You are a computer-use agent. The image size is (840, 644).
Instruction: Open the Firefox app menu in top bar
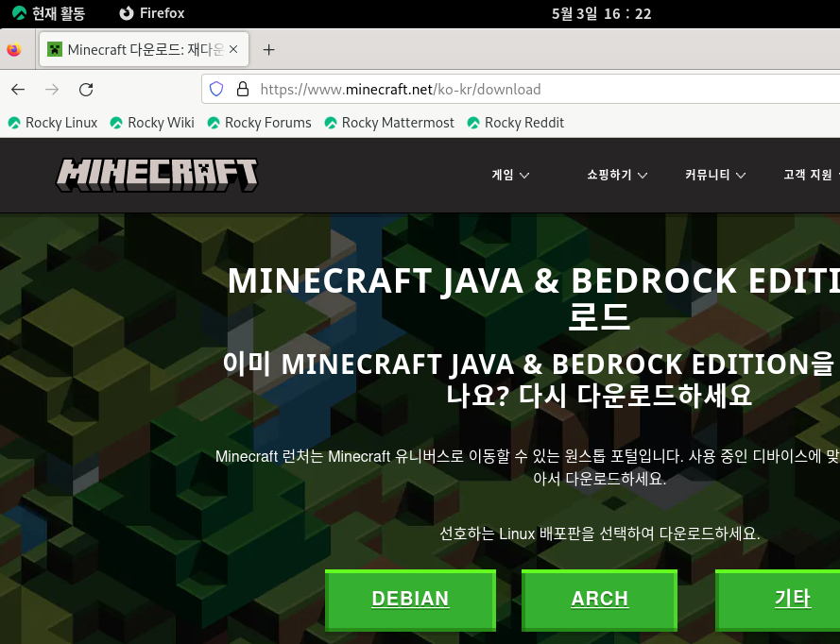coord(152,13)
